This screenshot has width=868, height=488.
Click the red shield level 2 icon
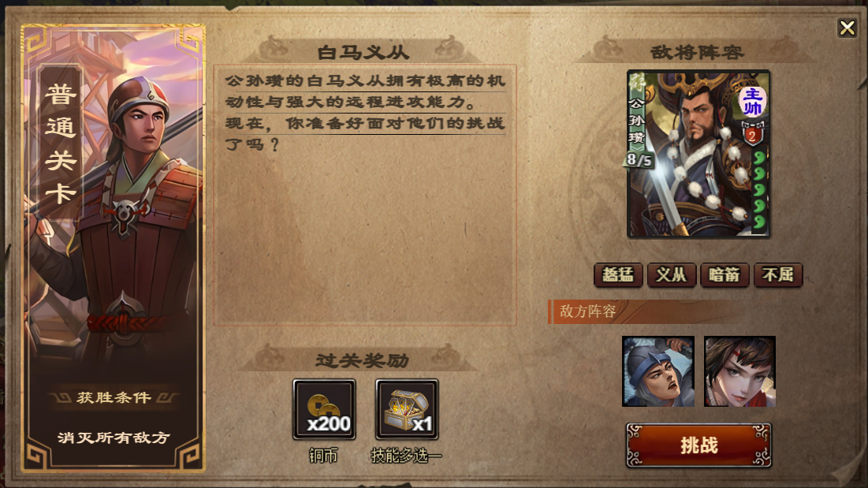(752, 135)
